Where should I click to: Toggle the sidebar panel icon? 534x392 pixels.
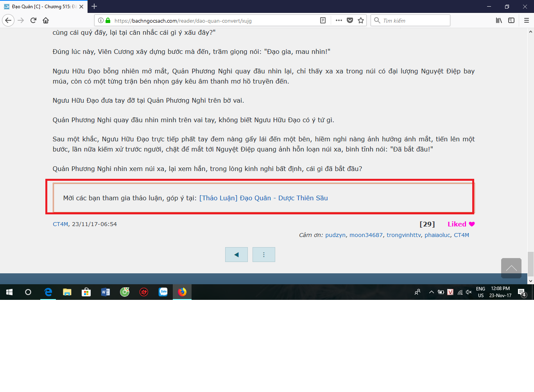[x=511, y=20]
